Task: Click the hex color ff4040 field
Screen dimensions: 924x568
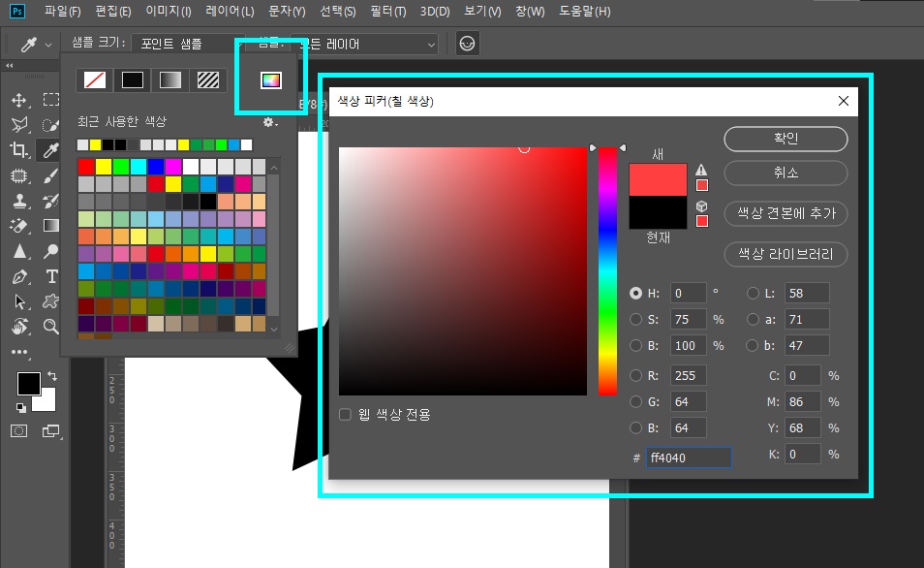Action: (689, 458)
